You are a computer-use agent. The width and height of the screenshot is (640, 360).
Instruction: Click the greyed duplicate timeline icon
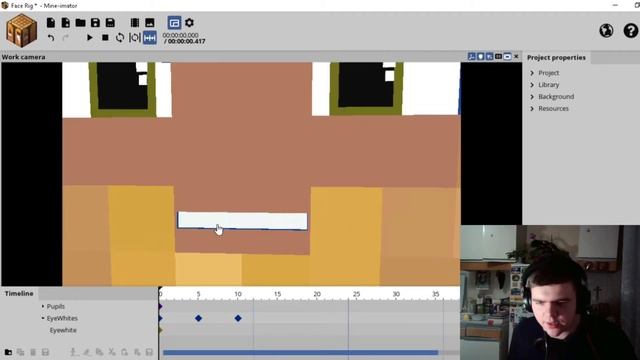tap(20, 352)
